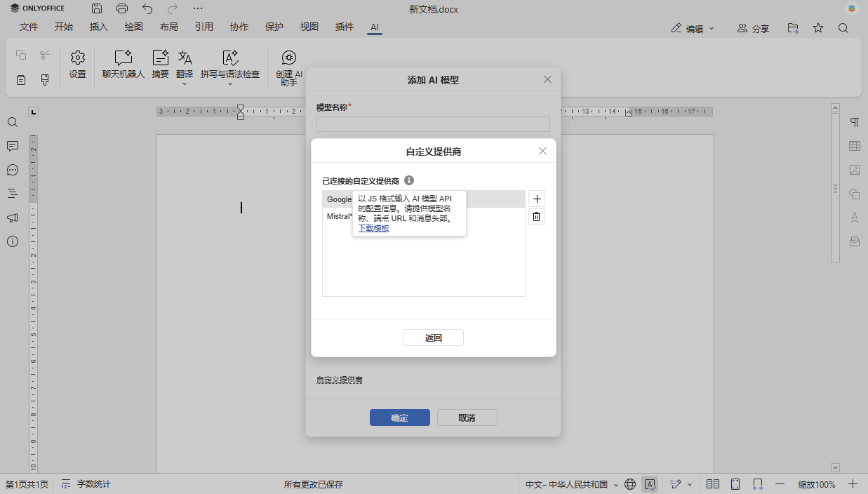Launch the 聊天机器人 chatbot tool
The height and width of the screenshot is (494, 868).
(x=123, y=64)
